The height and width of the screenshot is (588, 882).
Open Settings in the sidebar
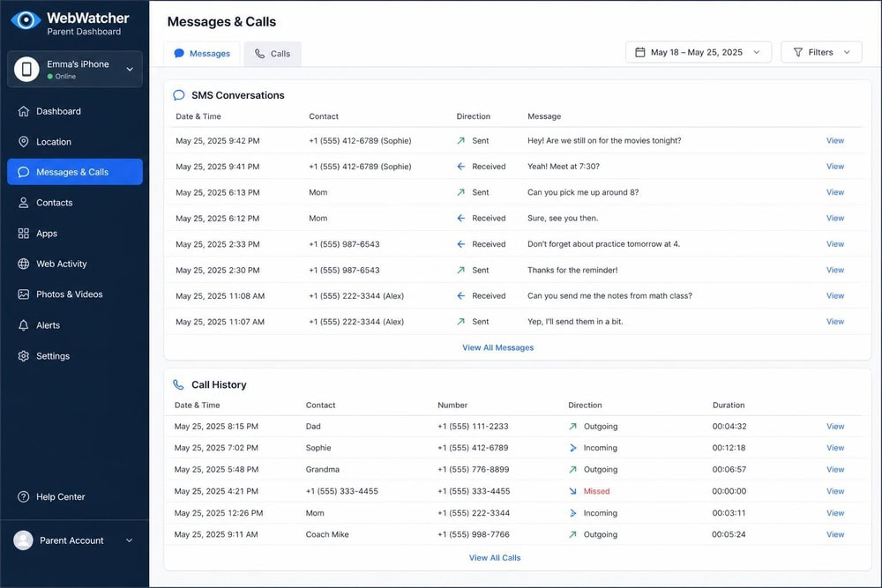coord(75,356)
